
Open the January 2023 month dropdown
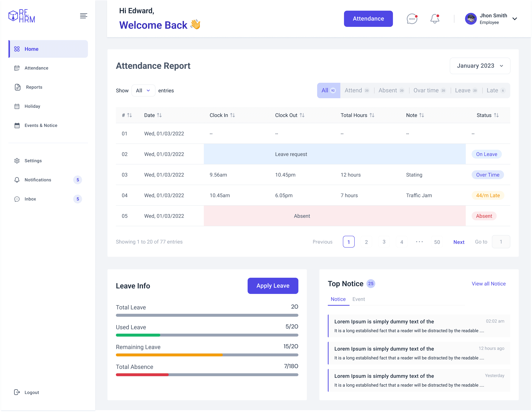click(480, 66)
